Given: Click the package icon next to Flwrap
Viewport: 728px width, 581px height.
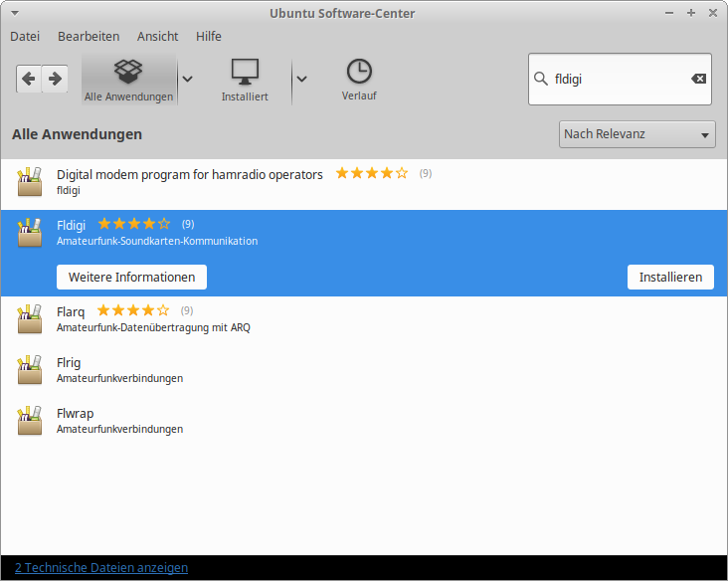Looking at the screenshot, I should 30,421.
